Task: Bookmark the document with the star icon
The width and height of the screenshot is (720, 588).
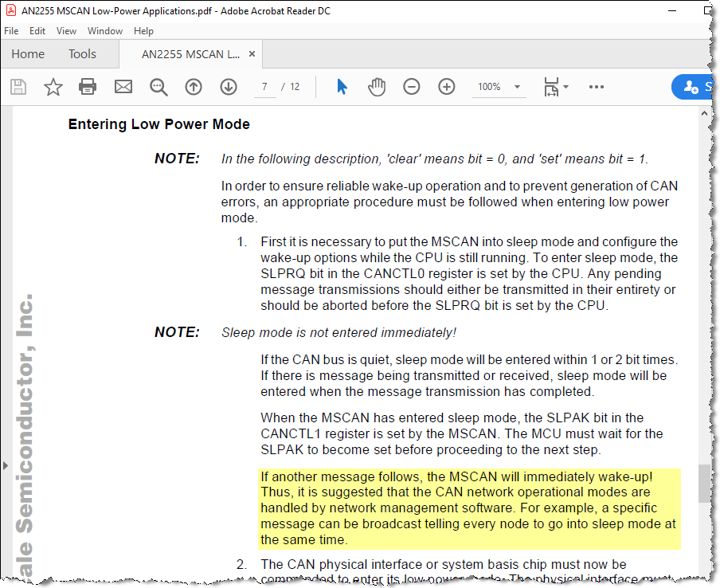Action: [53, 87]
